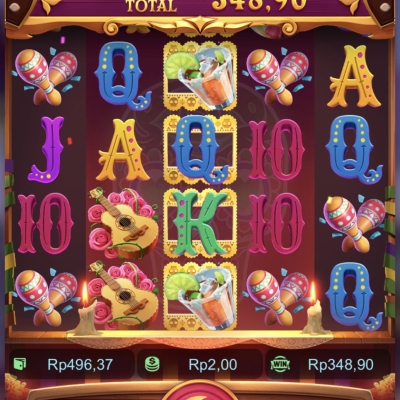400x400 pixels.
Task: Select the maracas symbol in last reel
Action: [x=354, y=223]
